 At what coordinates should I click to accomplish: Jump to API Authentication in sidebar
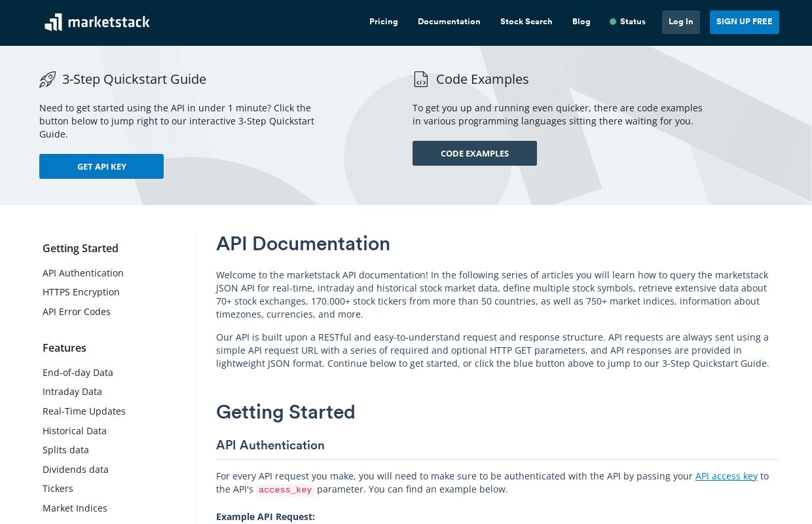tap(83, 273)
